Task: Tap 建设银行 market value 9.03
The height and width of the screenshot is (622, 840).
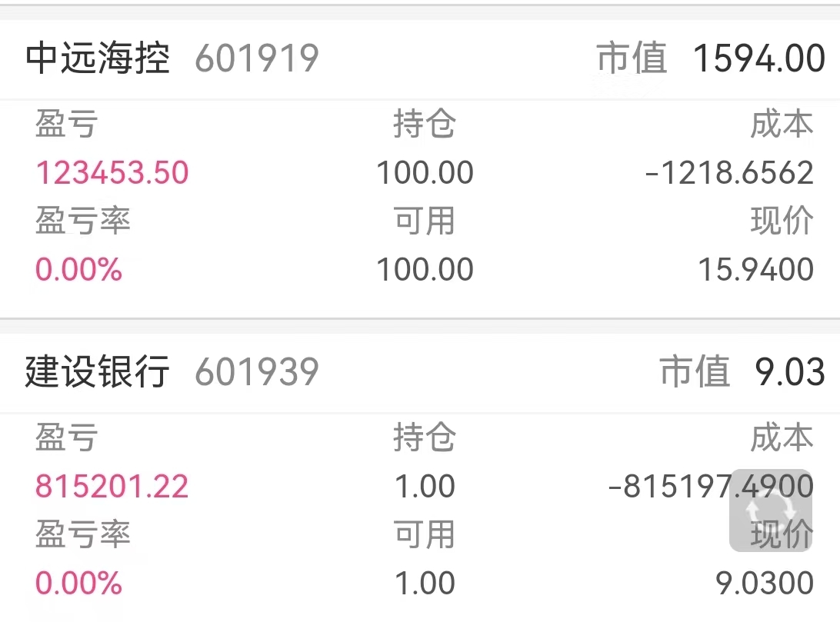Action: pos(790,372)
